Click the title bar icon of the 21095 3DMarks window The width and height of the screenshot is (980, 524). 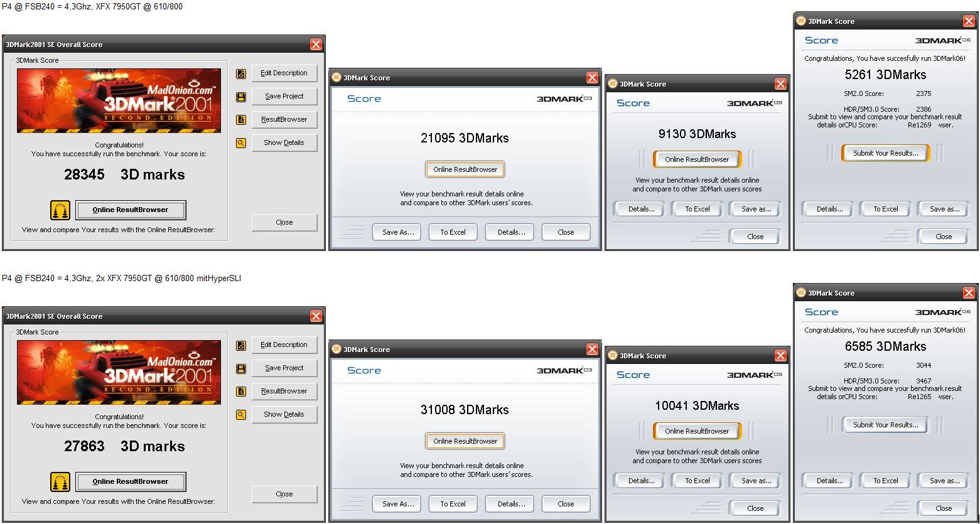[337, 77]
